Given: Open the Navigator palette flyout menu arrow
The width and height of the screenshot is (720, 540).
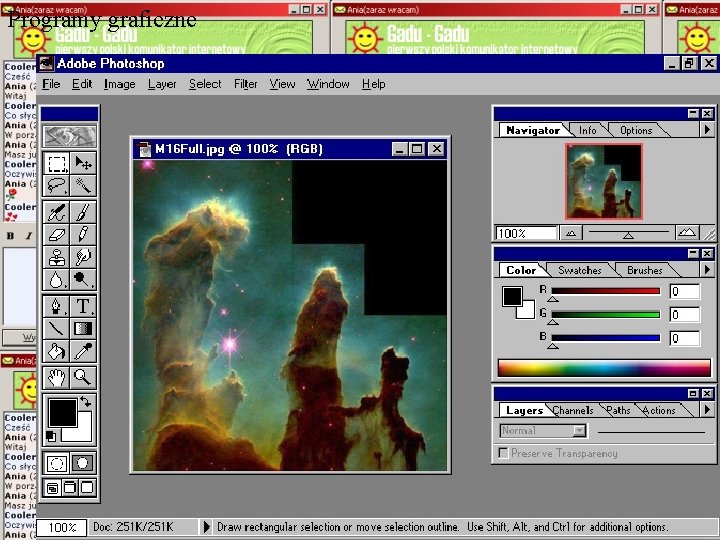Looking at the screenshot, I should tap(707, 130).
